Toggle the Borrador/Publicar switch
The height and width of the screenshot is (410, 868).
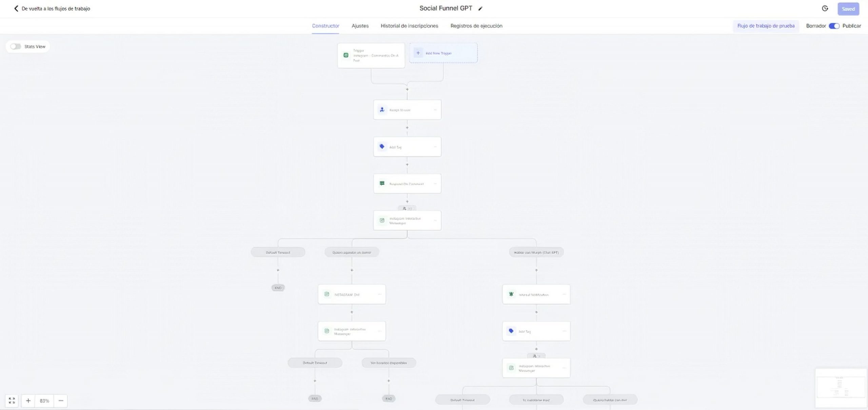pos(834,26)
